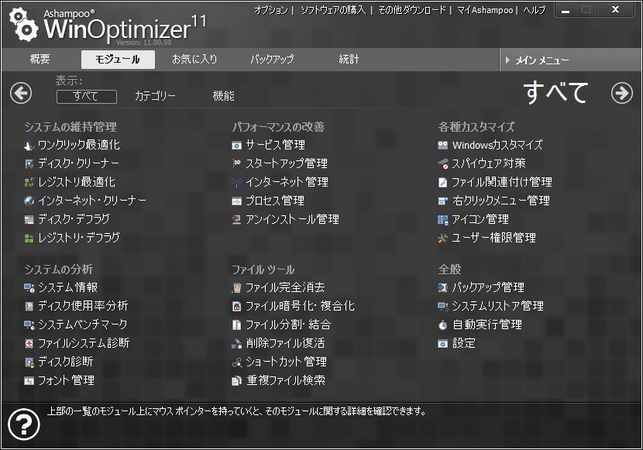This screenshot has height=450, width=643.
Task: Open the バックアップ tab
Action: pos(272,59)
